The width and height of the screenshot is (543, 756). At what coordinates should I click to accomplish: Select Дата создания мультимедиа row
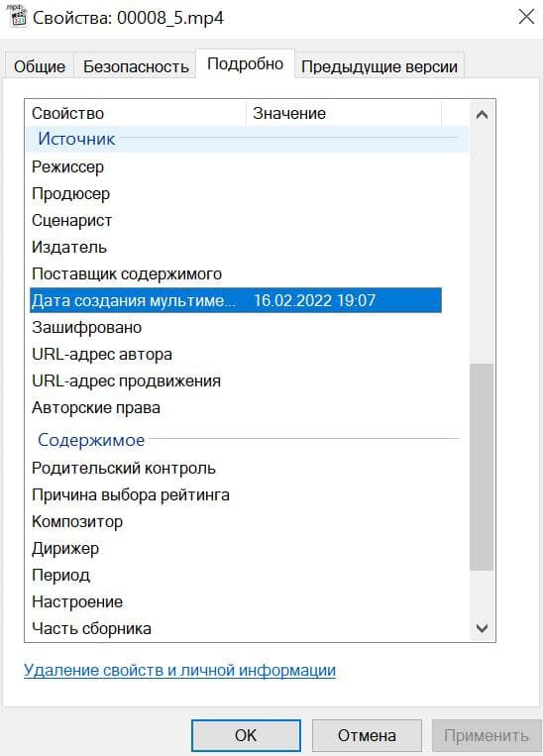pos(235,300)
